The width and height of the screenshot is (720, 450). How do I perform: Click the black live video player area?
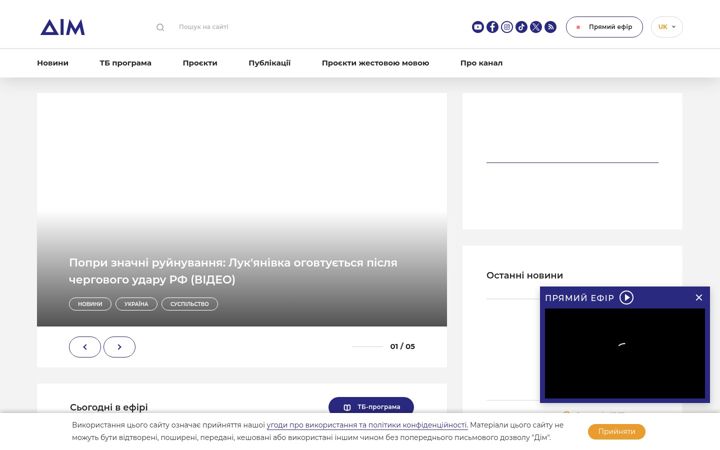pos(624,353)
